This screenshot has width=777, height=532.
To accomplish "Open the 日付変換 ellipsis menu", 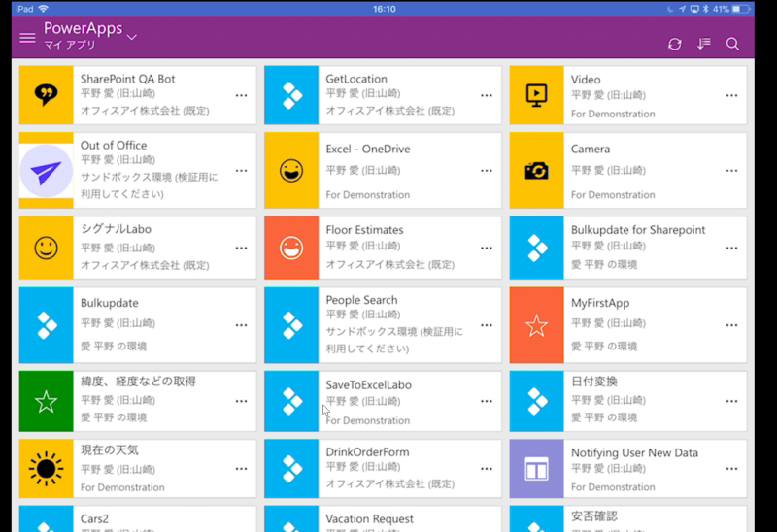I will pos(732,401).
